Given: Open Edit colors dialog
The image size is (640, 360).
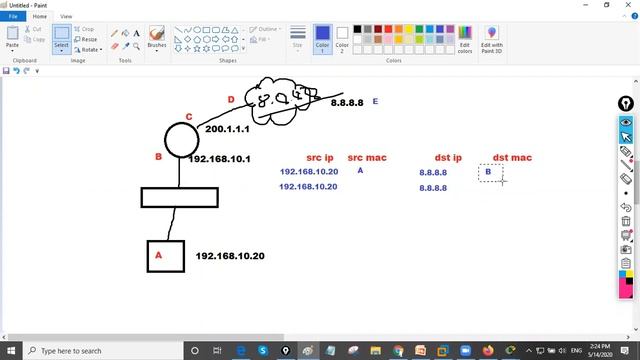Looking at the screenshot, I should 465,39.
